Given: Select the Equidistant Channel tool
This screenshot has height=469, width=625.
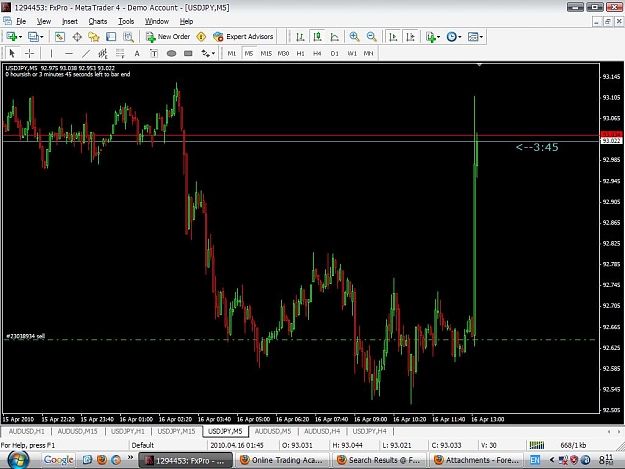Looking at the screenshot, I should 103,53.
